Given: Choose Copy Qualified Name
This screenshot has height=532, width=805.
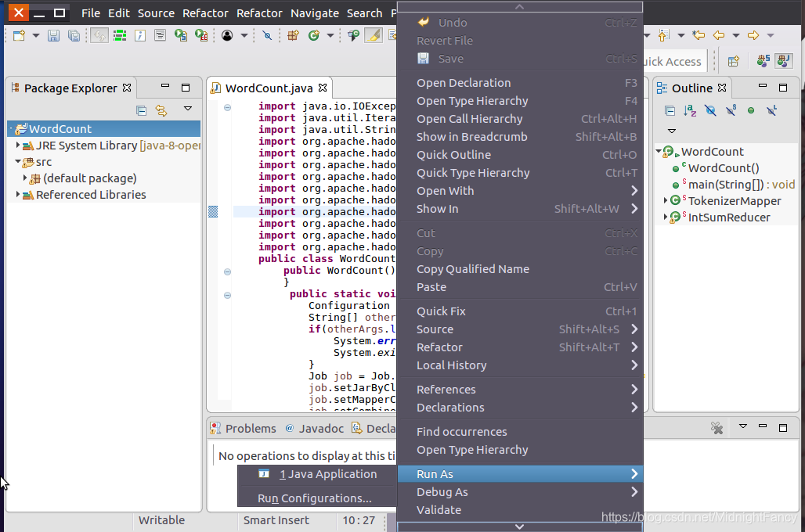Looking at the screenshot, I should 520,269.
